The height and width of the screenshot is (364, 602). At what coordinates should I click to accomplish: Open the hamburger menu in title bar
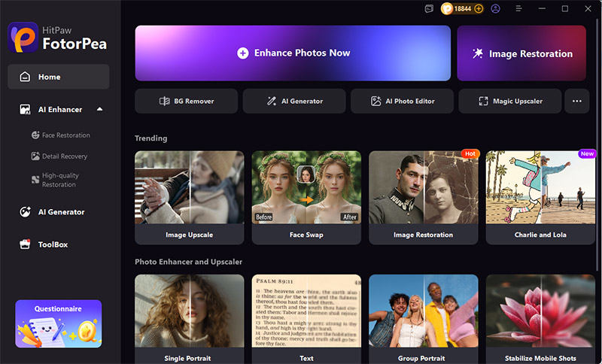[518, 8]
